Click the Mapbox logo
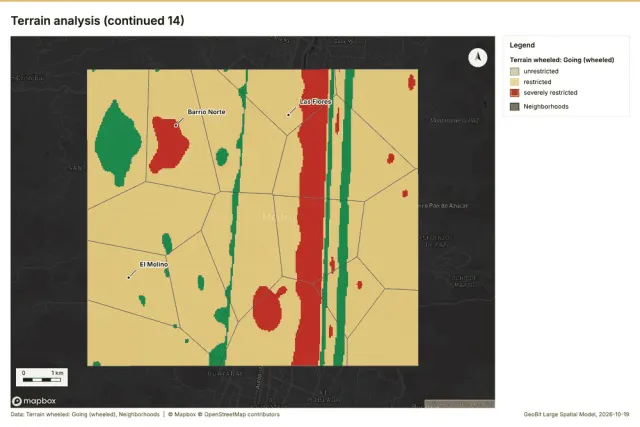Screen dimensions: 640x427 34,401
